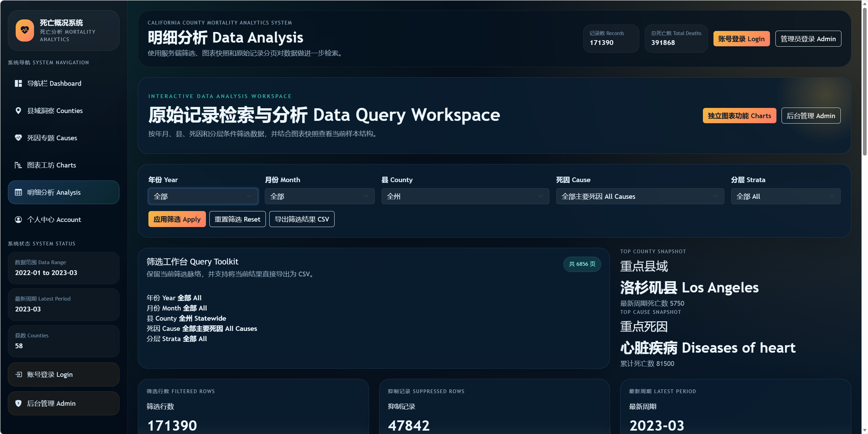Expand the Cause dropdown
Viewport: 868px width, 434px height.
point(640,196)
